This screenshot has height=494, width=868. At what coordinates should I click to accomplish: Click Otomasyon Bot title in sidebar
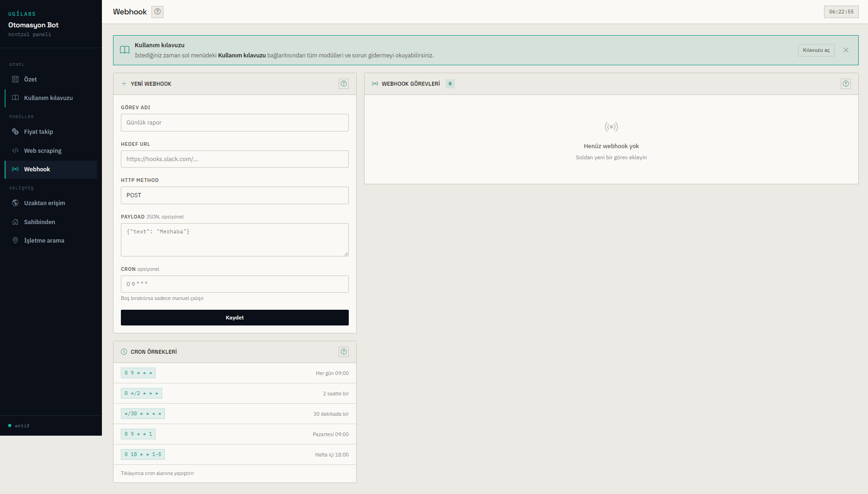point(33,25)
